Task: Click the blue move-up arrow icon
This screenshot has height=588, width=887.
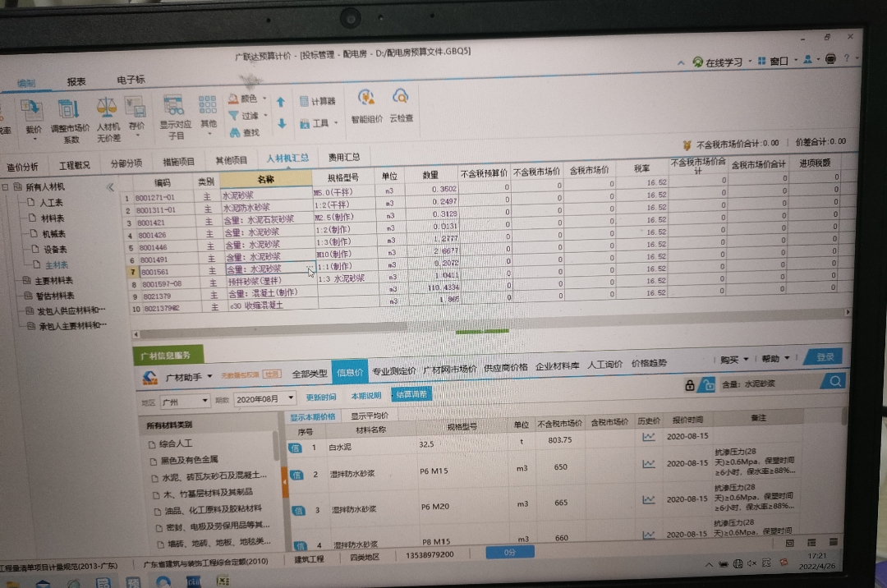Action: (x=281, y=103)
